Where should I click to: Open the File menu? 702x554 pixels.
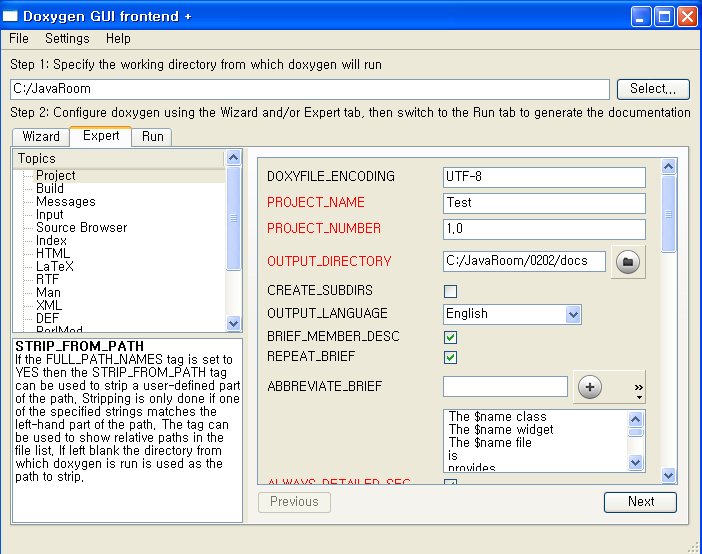click(x=19, y=39)
